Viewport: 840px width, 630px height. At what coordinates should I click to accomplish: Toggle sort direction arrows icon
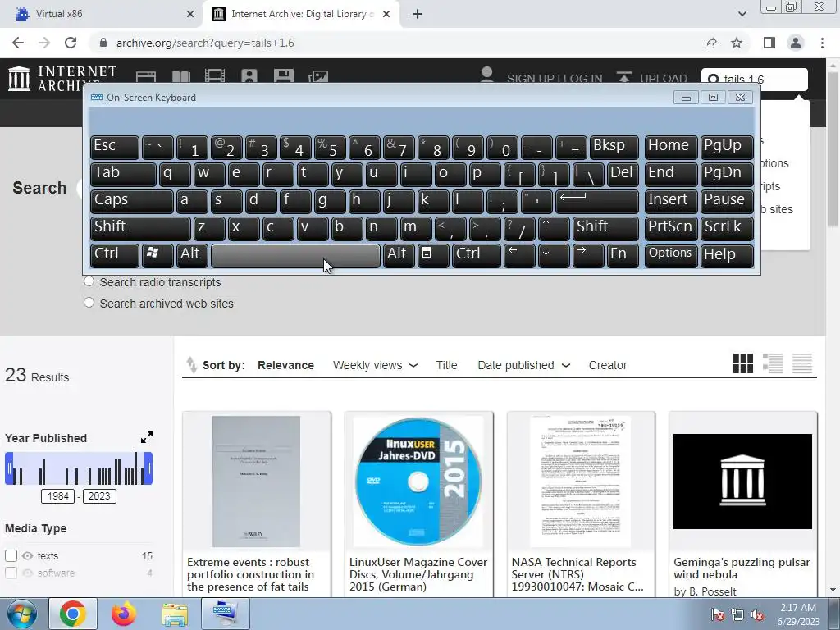191,364
